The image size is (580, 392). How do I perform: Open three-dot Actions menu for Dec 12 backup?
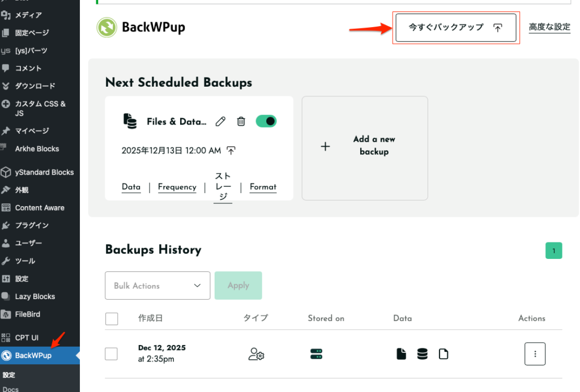535,354
